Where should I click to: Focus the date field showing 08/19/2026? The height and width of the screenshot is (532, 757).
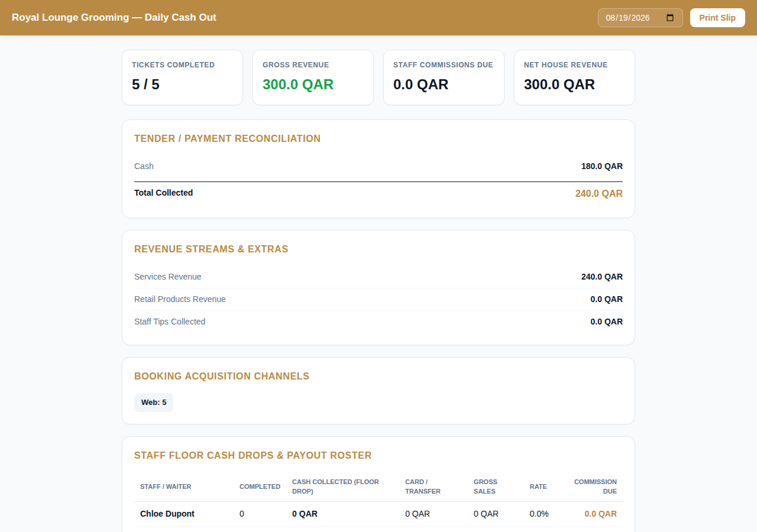click(x=640, y=18)
